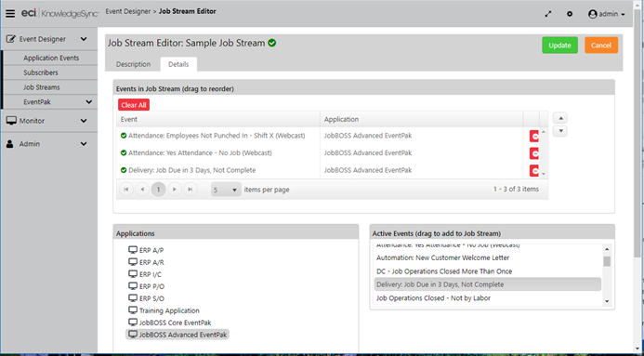Switch to the Description tab

(x=133, y=64)
